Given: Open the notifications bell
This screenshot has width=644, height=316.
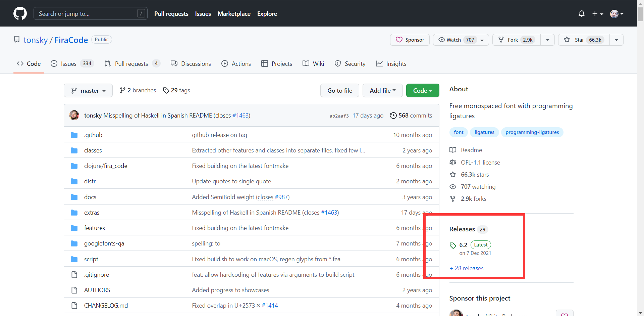Looking at the screenshot, I should [582, 14].
